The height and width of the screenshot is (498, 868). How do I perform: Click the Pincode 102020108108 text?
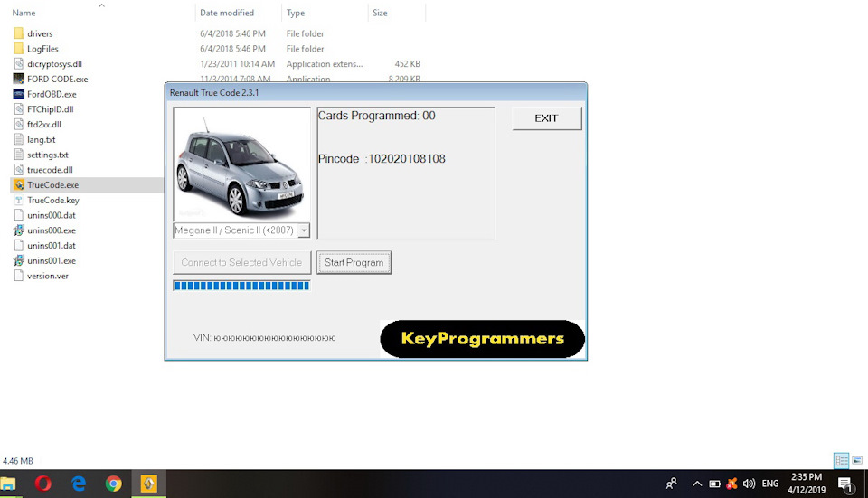382,159
